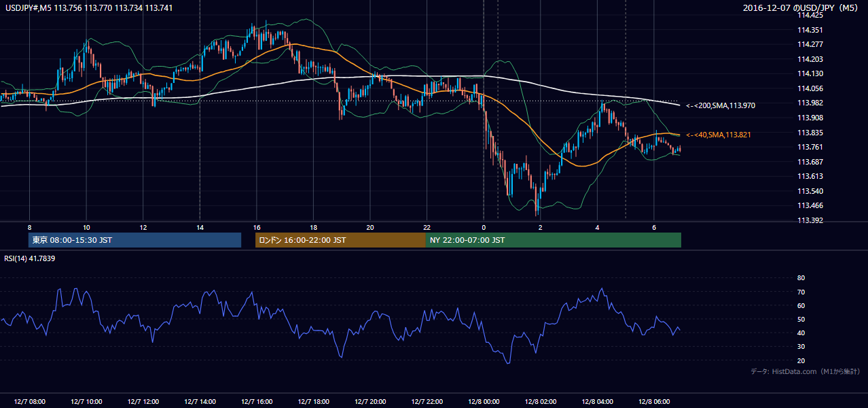Screen dimensions: 868x408
Task: Click the 12/7 12:00 time label
Action: [143, 402]
